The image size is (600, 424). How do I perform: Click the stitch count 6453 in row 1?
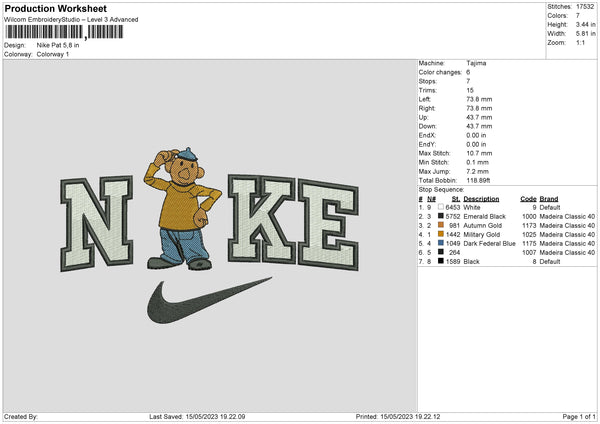(453, 207)
